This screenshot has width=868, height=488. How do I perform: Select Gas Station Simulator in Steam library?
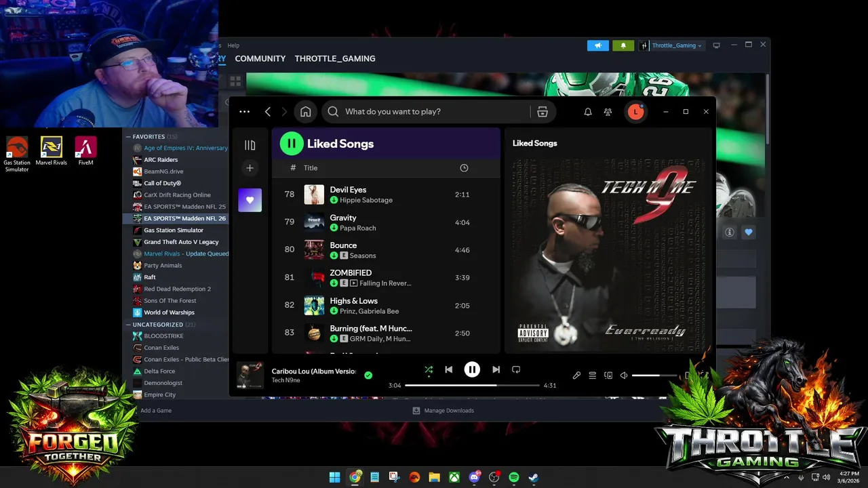click(x=175, y=230)
